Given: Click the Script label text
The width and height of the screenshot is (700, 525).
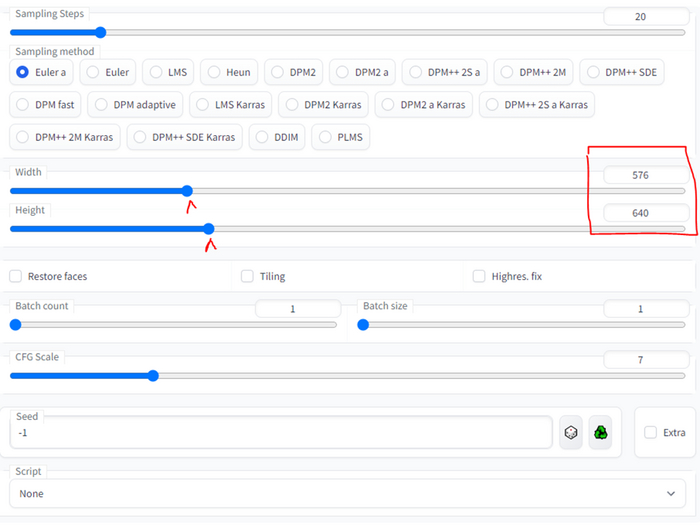Looking at the screenshot, I should pyautogui.click(x=28, y=471).
